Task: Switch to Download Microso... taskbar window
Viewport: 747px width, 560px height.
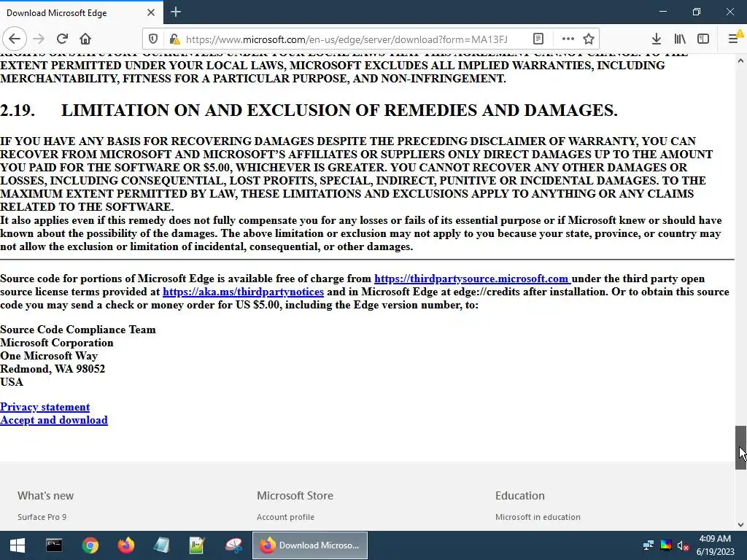Action: tap(310, 545)
